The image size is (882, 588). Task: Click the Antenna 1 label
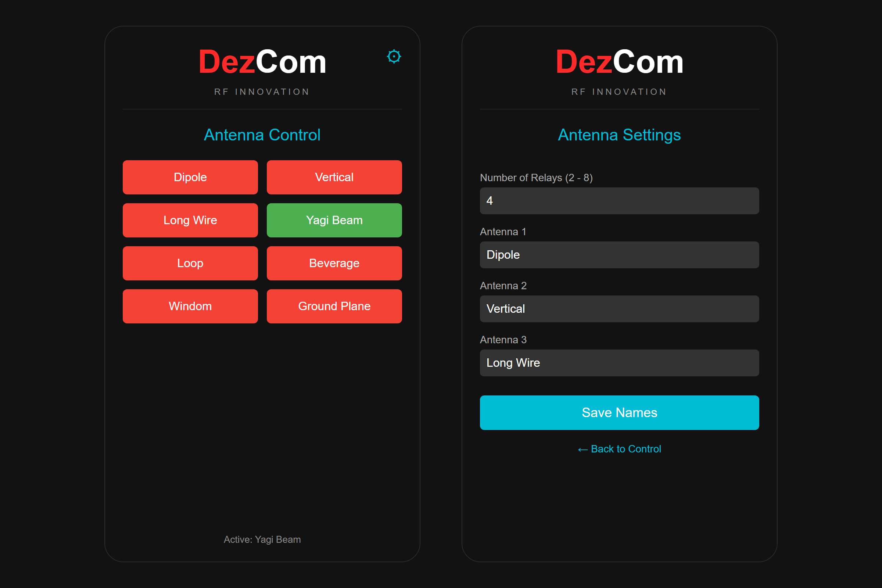503,232
